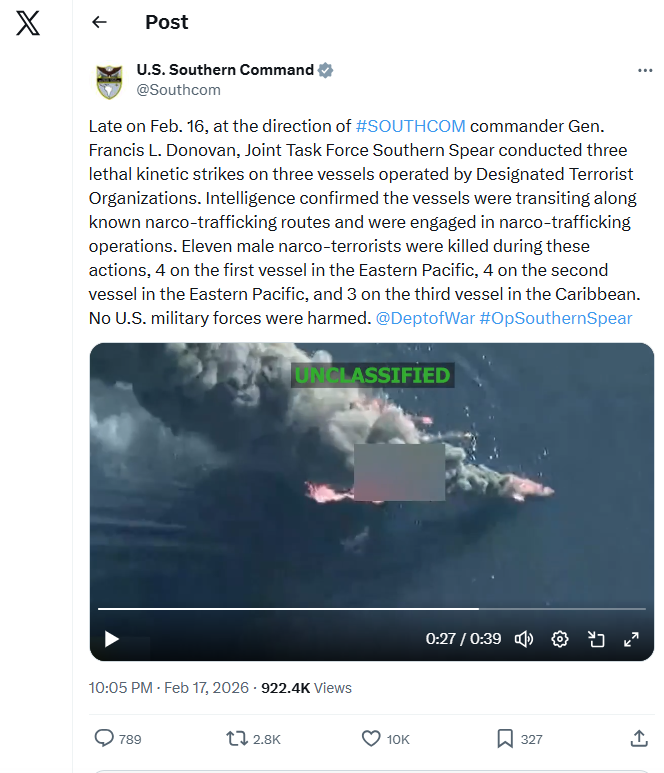The image size is (664, 773).
Task: Open the #OpSouthernSpear hashtag
Action: 556,318
